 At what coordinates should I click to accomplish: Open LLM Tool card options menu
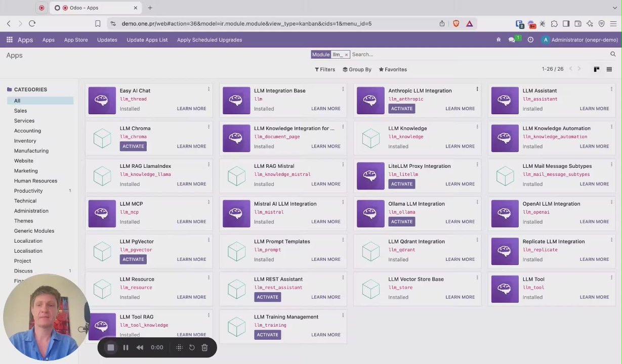[x=611, y=278]
